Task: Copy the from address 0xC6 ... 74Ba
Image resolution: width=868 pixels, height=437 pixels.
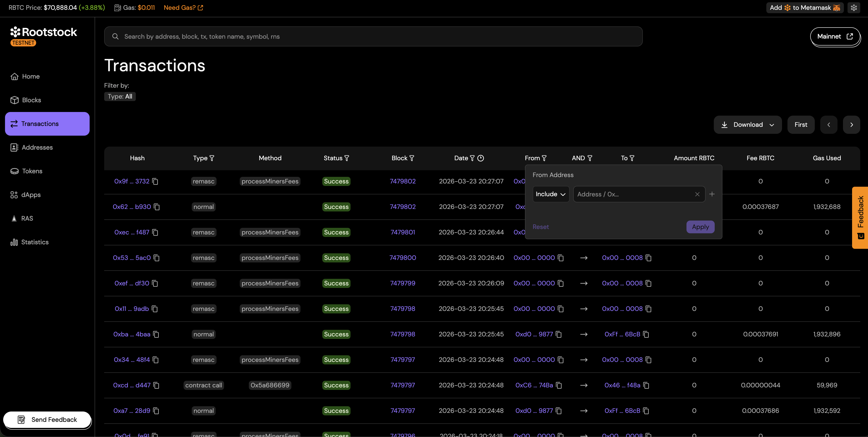Action: [x=559, y=385]
